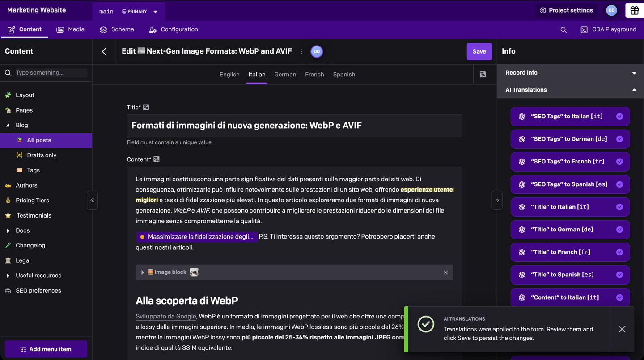Switch to the Spanish language tab

344,75
